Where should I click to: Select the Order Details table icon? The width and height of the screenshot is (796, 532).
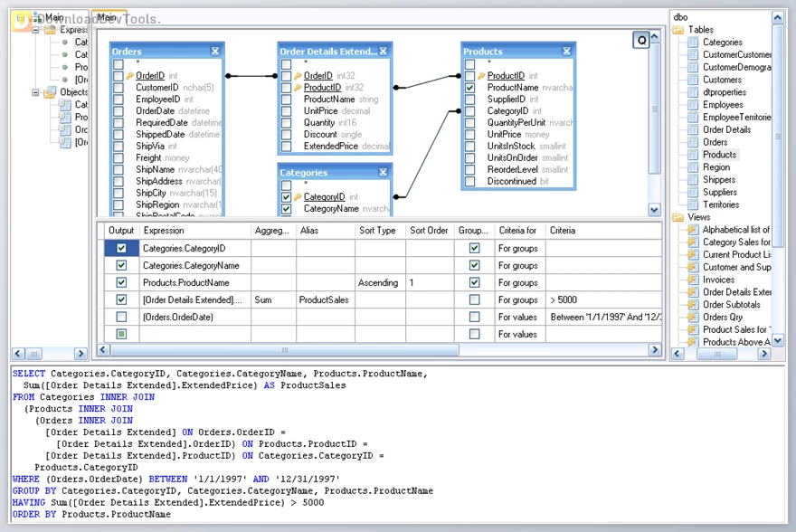693,129
